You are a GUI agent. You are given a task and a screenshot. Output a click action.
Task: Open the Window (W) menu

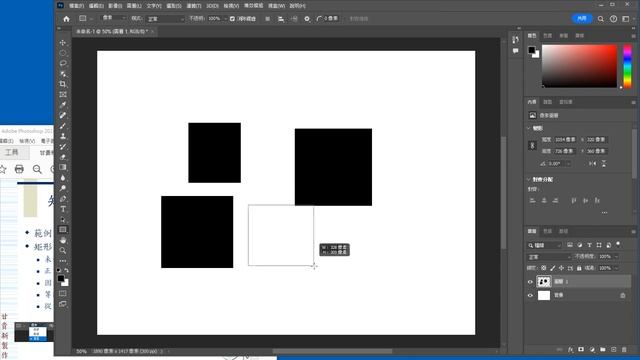pos(276,6)
